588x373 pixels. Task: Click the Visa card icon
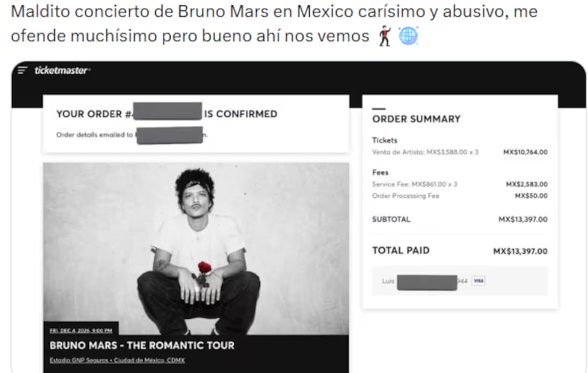478,281
